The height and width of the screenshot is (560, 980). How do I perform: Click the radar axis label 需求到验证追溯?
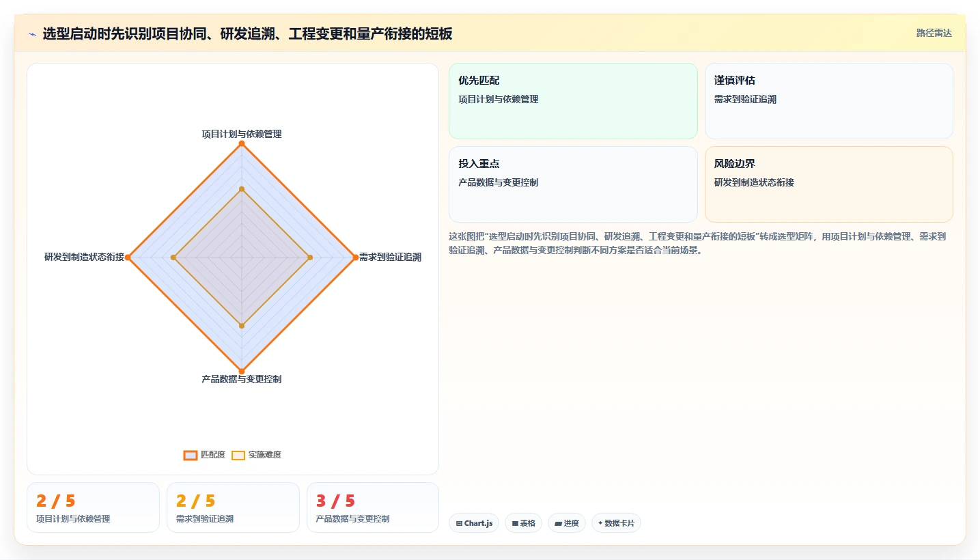pyautogui.click(x=390, y=257)
